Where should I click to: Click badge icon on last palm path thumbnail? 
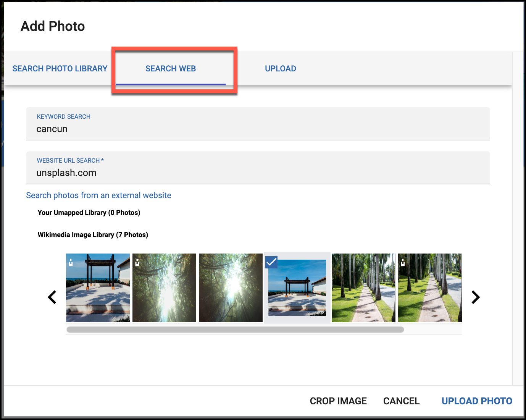[403, 262]
